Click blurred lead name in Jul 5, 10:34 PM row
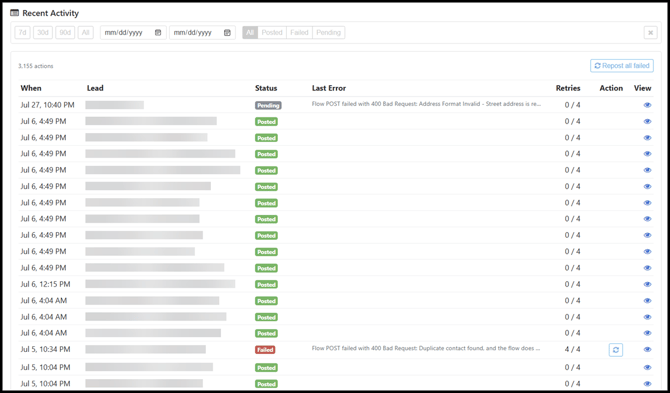Screen dimensions: 670x393 145,349
